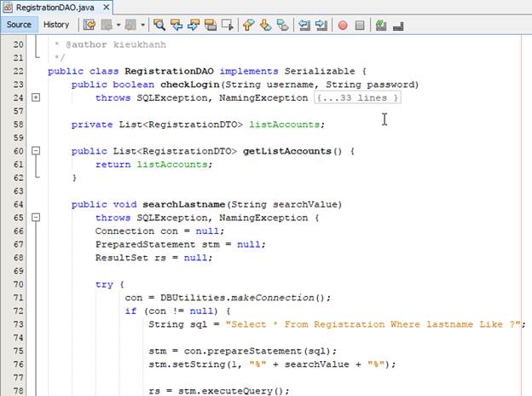The height and width of the screenshot is (396, 532).
Task: Click 'NamingException' on line 65
Action: coord(263,218)
